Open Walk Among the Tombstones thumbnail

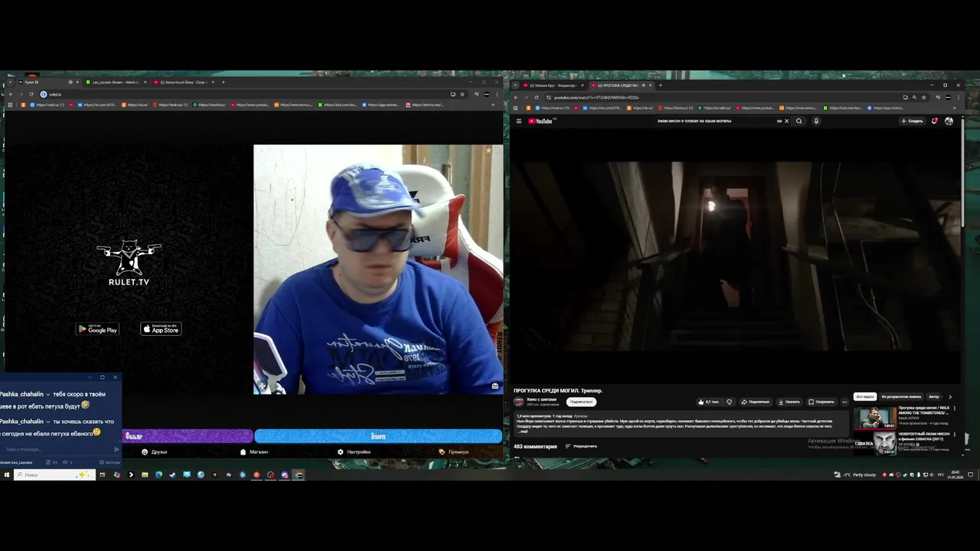[x=875, y=417]
